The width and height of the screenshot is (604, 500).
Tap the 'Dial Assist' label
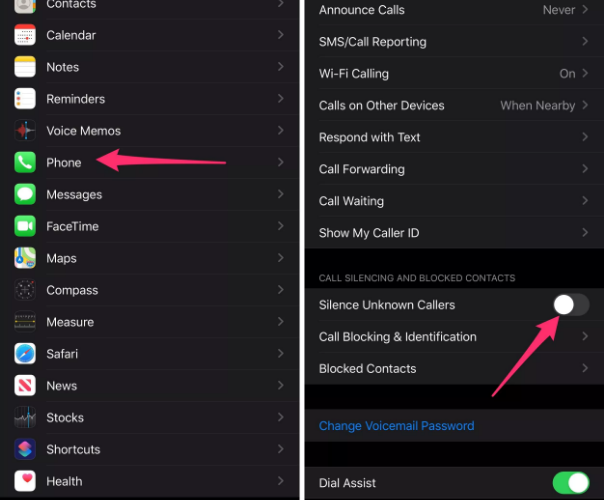point(347,483)
